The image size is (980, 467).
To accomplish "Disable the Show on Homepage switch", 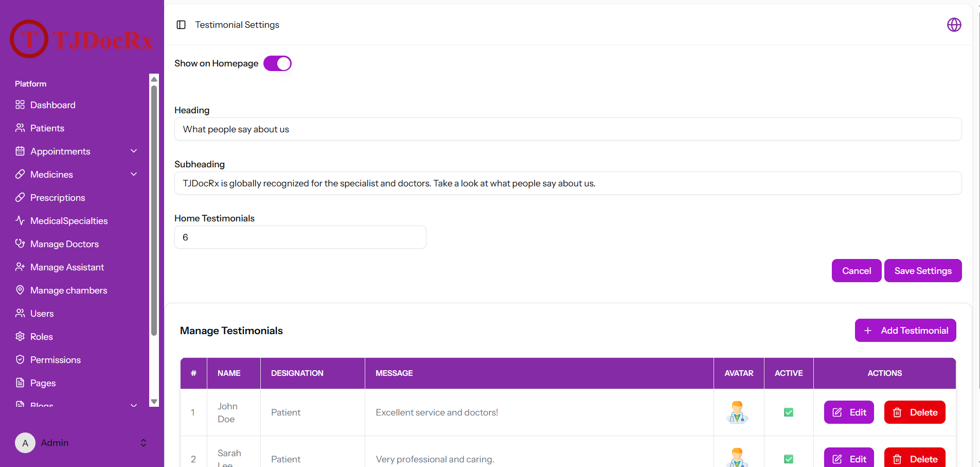I will click(277, 63).
